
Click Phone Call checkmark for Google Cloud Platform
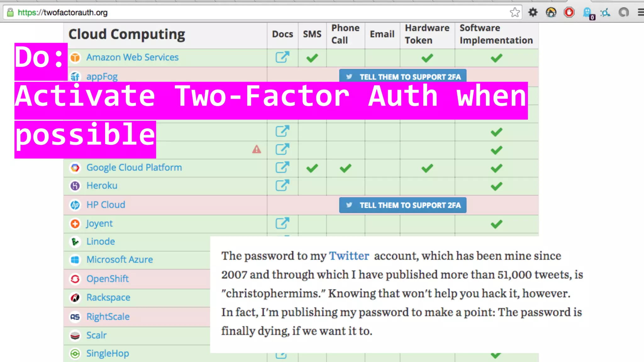[x=345, y=168]
